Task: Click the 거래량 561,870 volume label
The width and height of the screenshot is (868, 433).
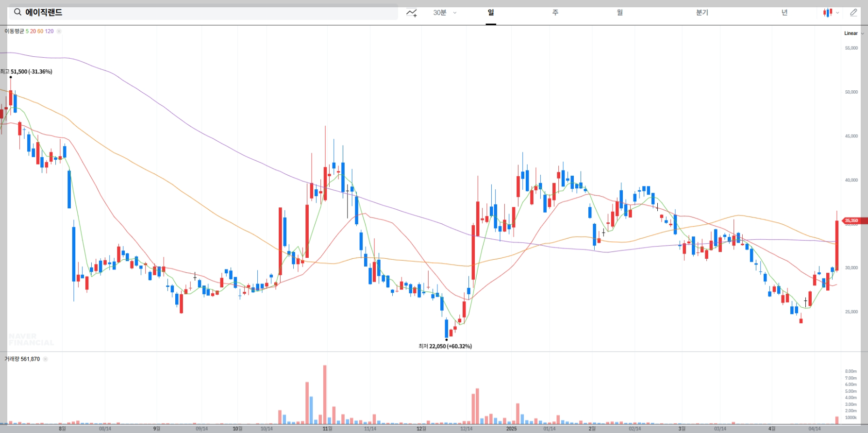Action: tap(22, 359)
